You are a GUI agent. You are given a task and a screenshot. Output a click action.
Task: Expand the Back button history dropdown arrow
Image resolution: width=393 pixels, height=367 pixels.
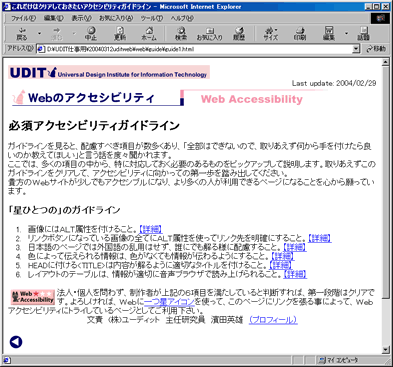40,33
